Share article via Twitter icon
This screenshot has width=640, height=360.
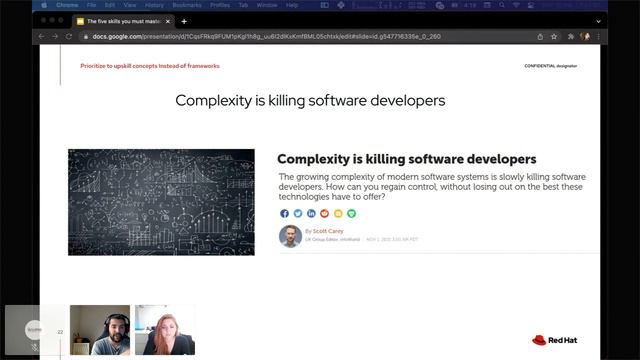click(298, 213)
